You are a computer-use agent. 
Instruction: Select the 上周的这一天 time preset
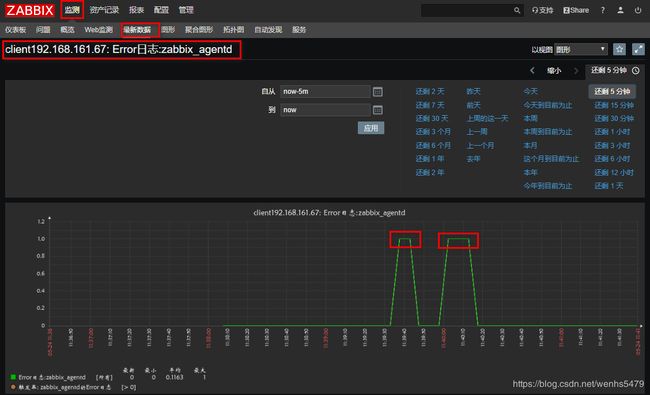(x=488, y=119)
